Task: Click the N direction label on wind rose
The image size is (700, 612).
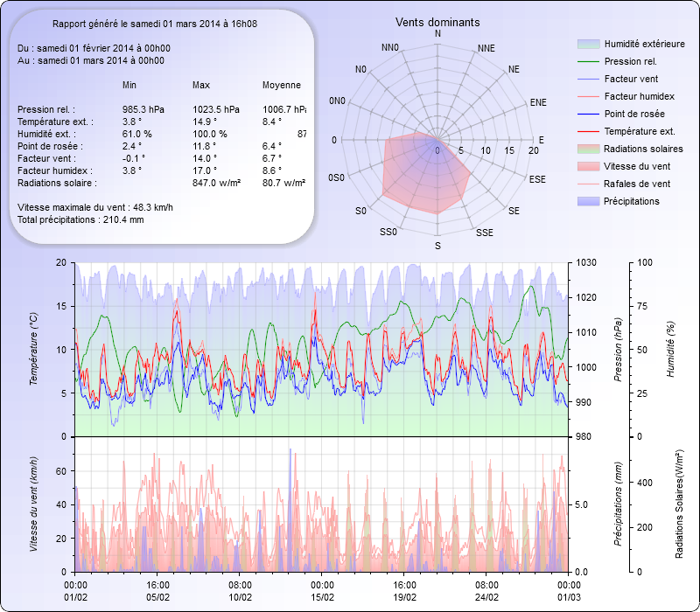Action: [x=437, y=33]
